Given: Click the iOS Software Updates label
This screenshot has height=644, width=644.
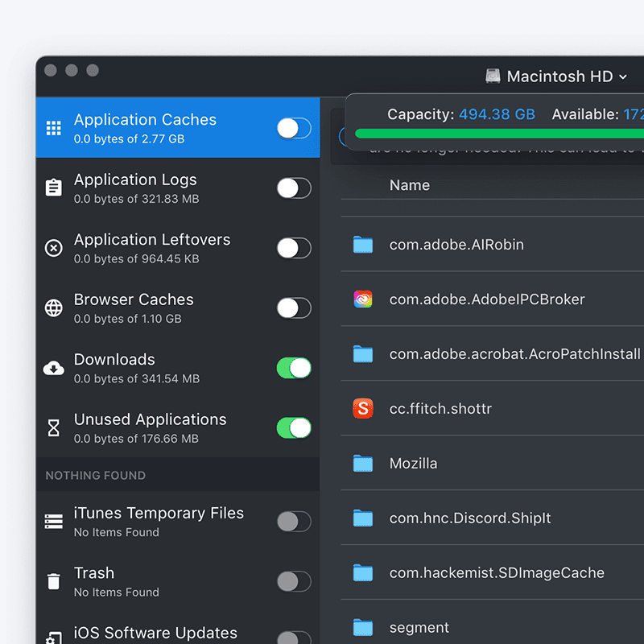Looking at the screenshot, I should (x=155, y=633).
